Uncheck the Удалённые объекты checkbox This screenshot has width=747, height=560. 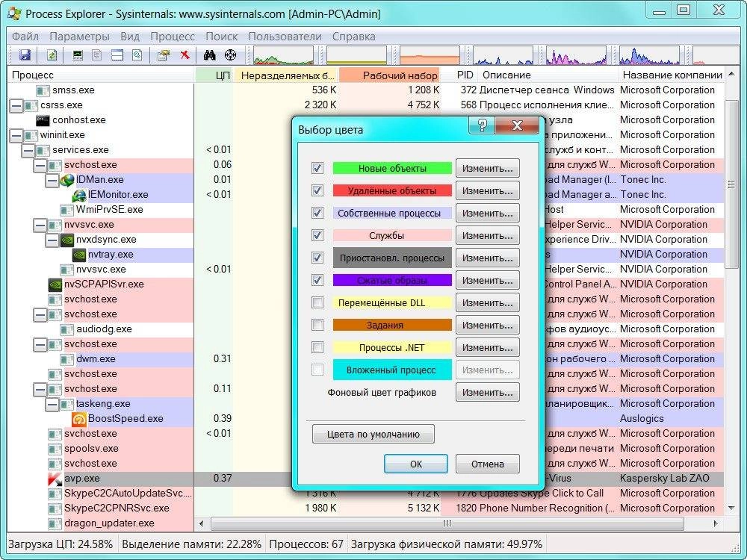click(317, 190)
